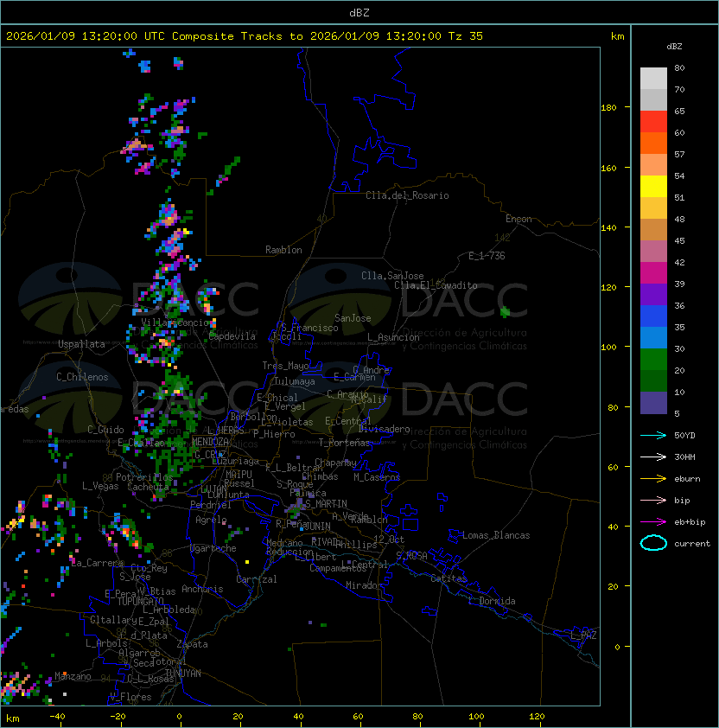Viewport: 719px width, 728px height.
Task: Select the slate bottom swatch of dBZ scale
Action: [653, 403]
